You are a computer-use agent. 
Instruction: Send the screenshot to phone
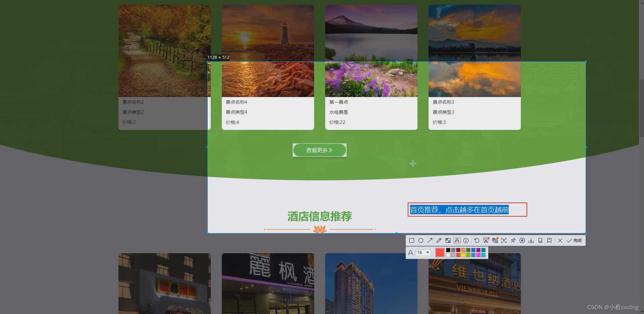pyautogui.click(x=540, y=240)
